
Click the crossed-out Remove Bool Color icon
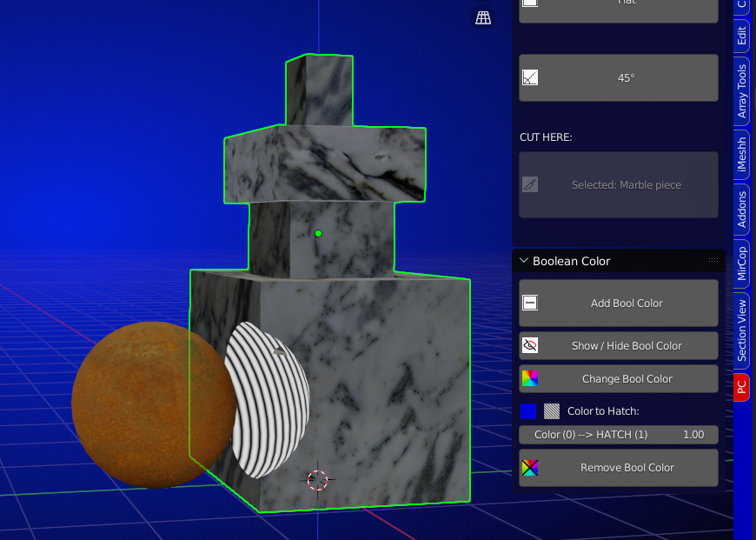click(x=530, y=468)
